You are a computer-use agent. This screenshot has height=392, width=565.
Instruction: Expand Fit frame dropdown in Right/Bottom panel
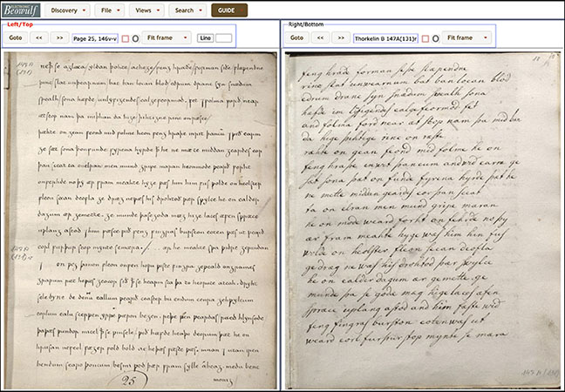(467, 37)
